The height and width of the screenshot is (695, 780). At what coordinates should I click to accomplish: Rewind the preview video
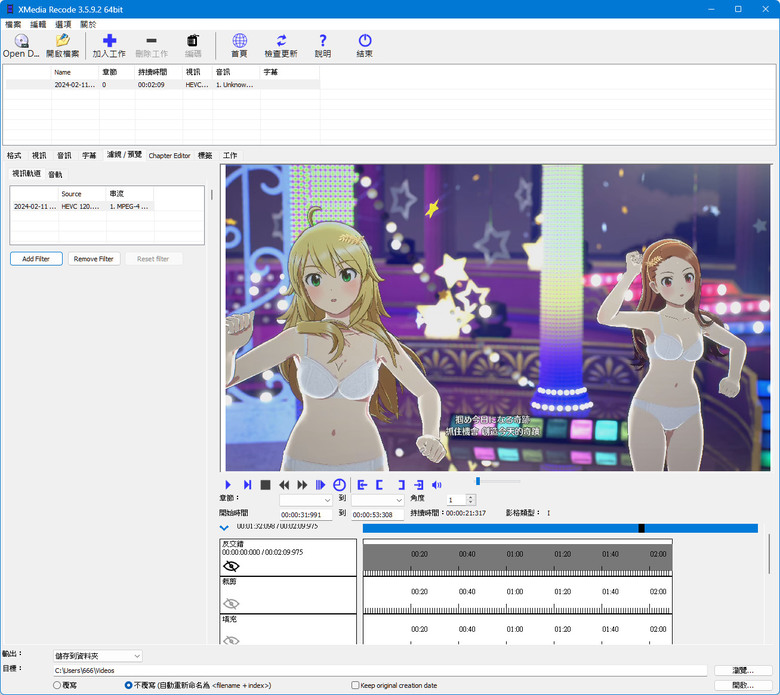pos(284,485)
